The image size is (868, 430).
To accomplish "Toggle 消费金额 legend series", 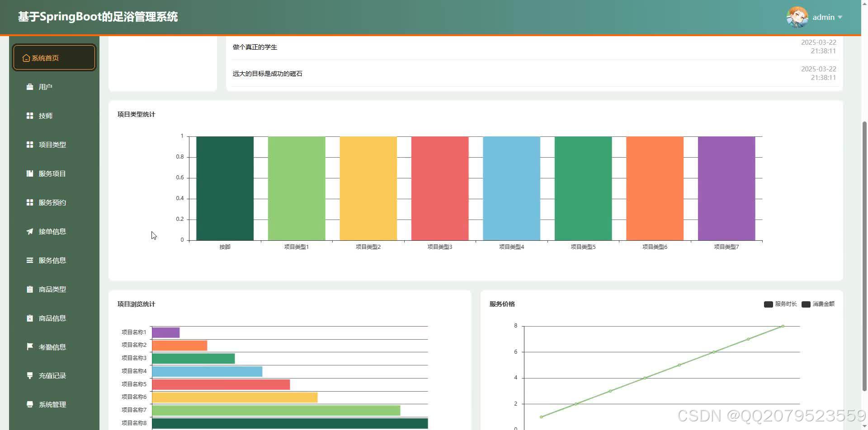I will click(x=818, y=304).
